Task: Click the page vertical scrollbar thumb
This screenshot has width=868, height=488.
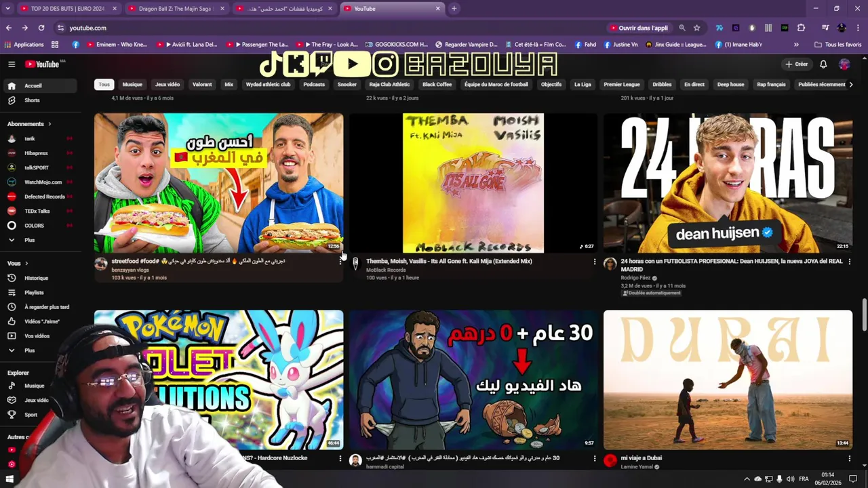Action: point(864,315)
